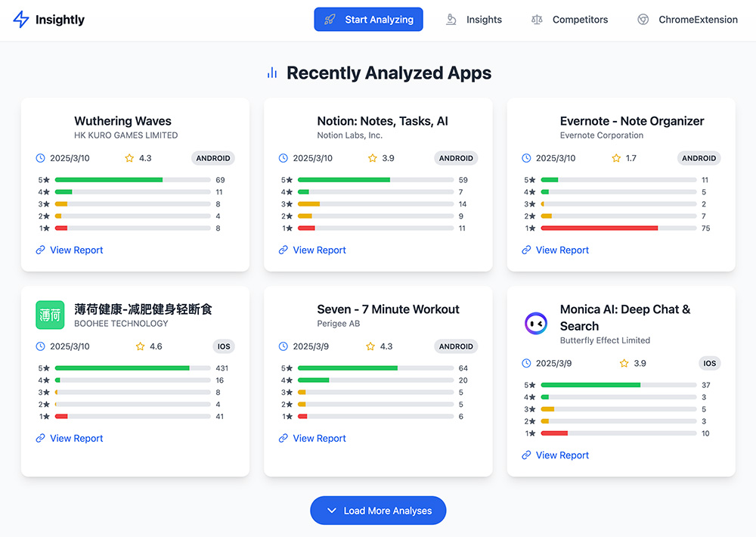Open the Notion View Report link
The height and width of the screenshot is (537, 756).
coord(312,250)
